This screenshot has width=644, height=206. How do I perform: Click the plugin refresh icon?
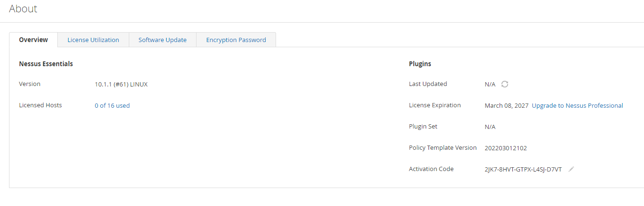(505, 84)
